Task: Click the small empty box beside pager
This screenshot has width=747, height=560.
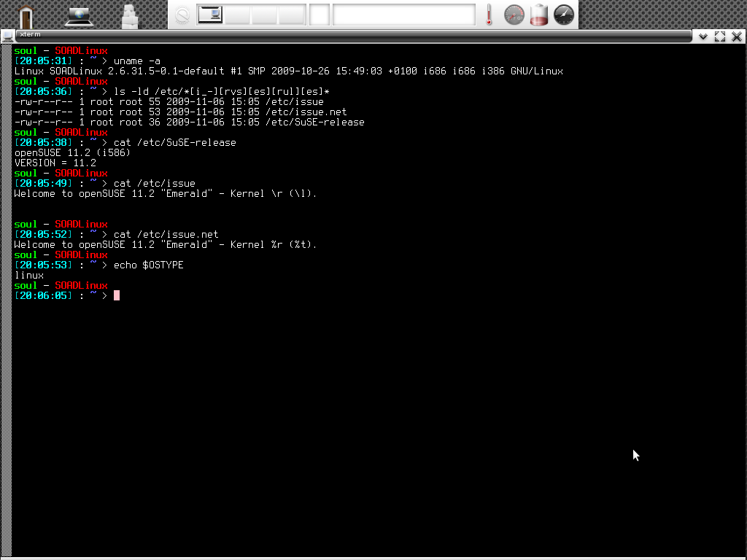Action: pos(320,15)
